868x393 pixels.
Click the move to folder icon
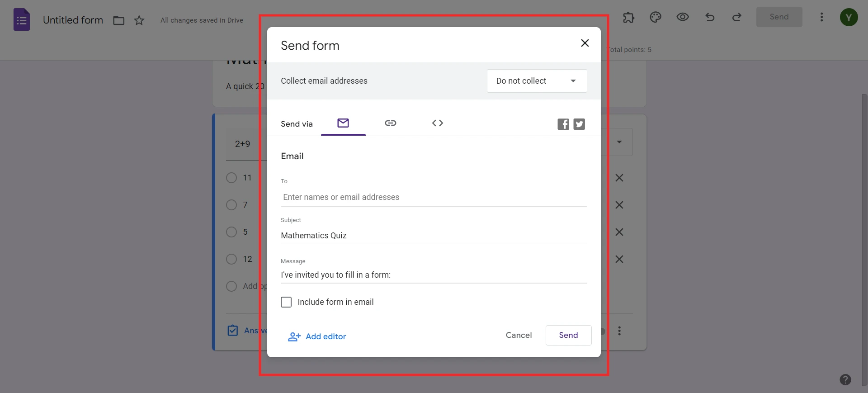[118, 20]
